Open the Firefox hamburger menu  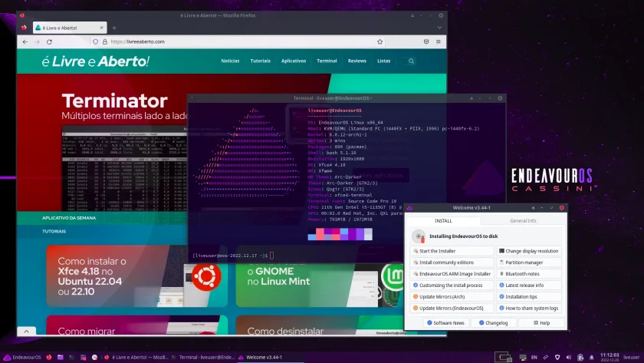439,41
